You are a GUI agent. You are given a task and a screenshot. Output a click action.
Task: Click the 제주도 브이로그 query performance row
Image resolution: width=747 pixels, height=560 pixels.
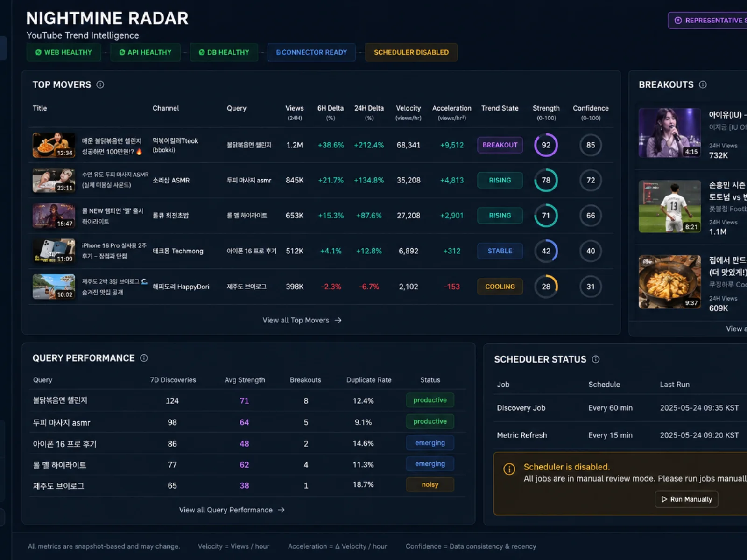pyautogui.click(x=247, y=486)
